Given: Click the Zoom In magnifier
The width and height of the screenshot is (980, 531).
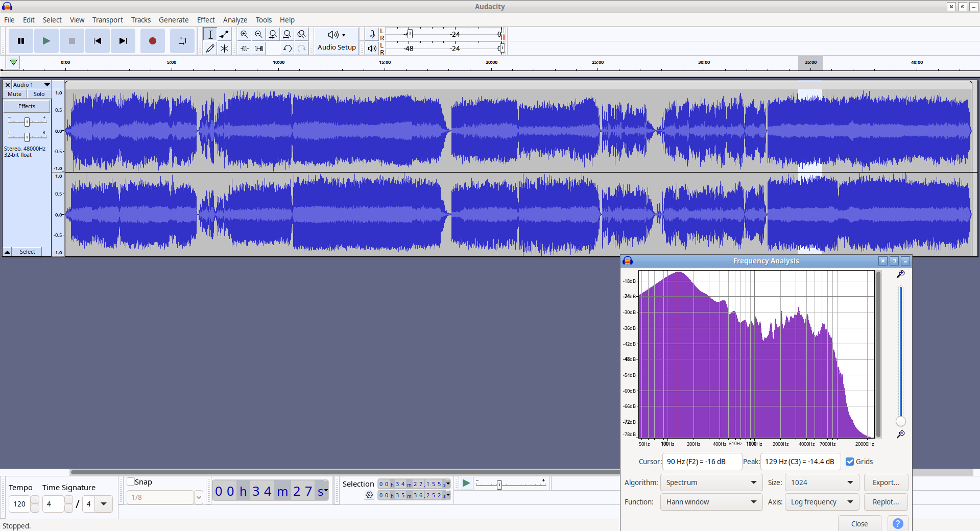Looking at the screenshot, I should point(245,34).
